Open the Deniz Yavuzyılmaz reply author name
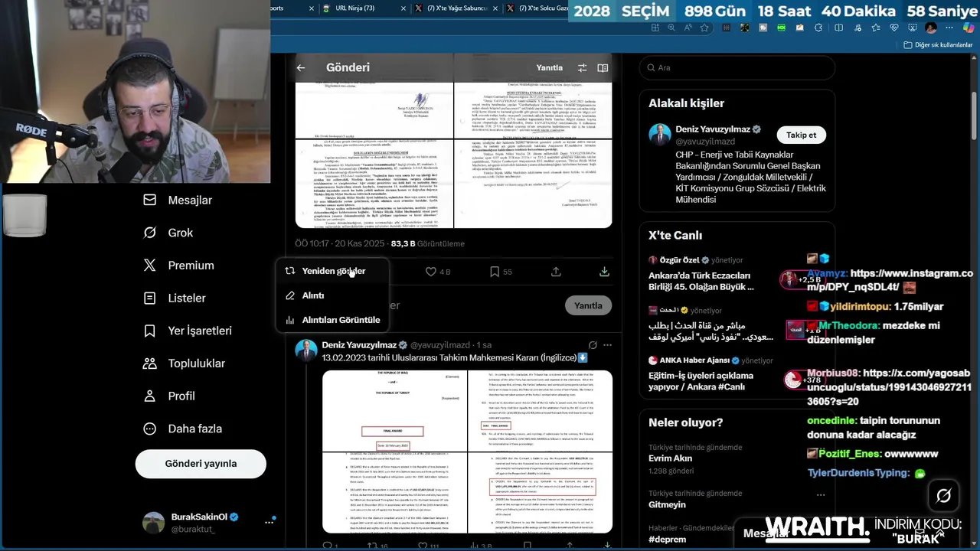This screenshot has height=551, width=980. coord(359,345)
